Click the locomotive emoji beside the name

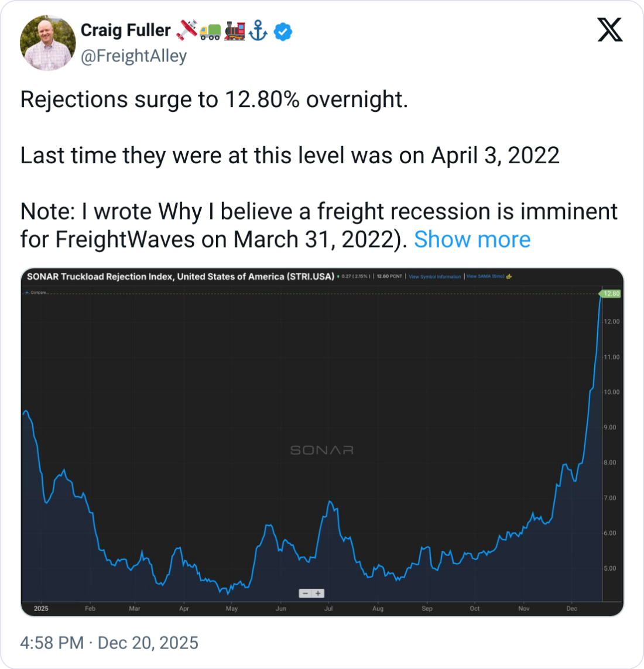tap(234, 30)
